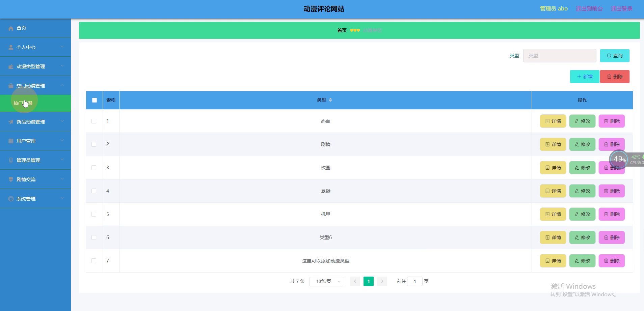
Task: Collapse 热门动漫管理 using its chevron
Action: click(x=62, y=85)
